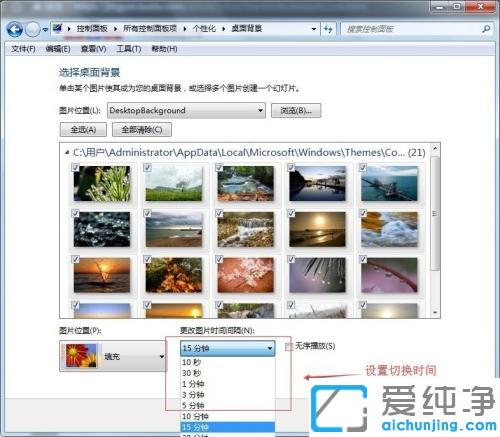
Task: Open the 编辑(E) menu
Action: click(58, 49)
